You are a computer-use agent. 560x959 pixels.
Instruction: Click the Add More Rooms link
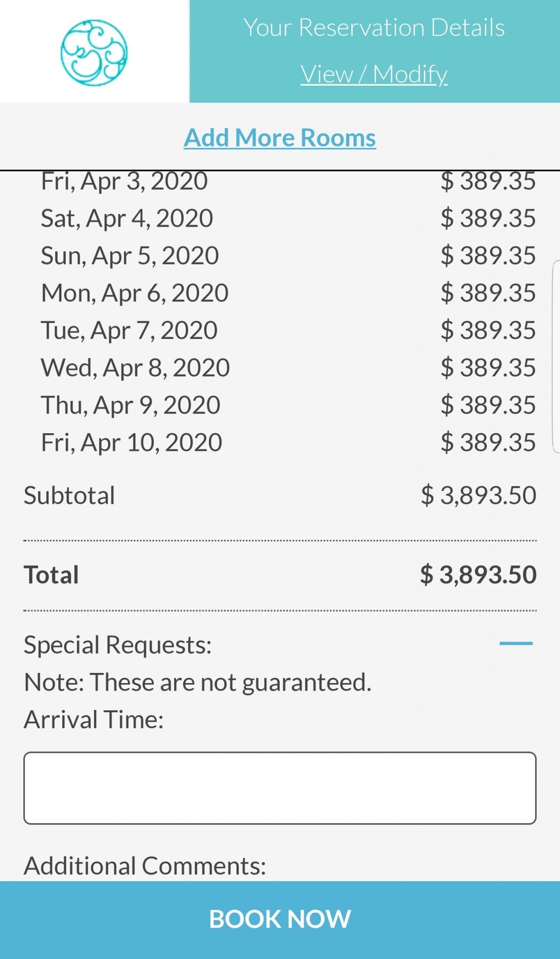tap(280, 138)
